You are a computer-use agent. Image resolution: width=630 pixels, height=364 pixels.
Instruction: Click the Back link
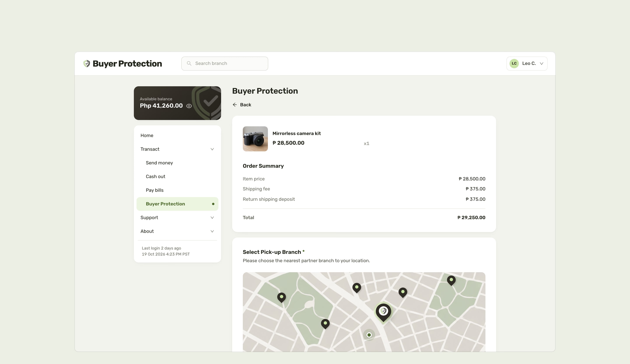(x=242, y=105)
